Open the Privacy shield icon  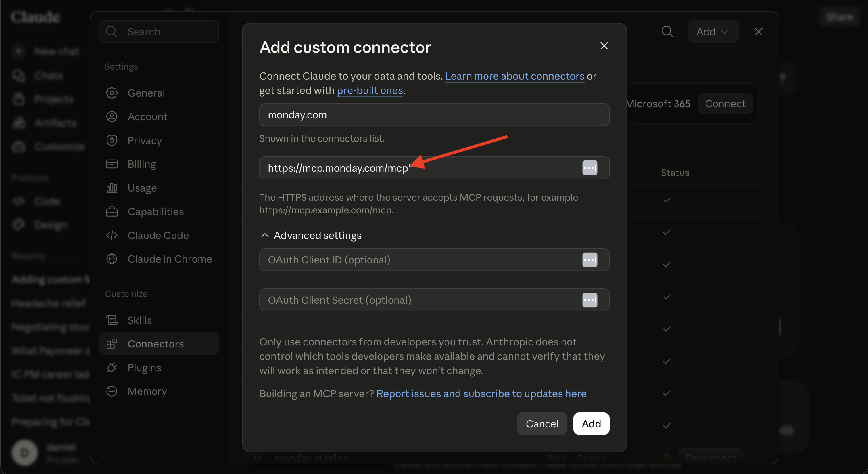112,140
